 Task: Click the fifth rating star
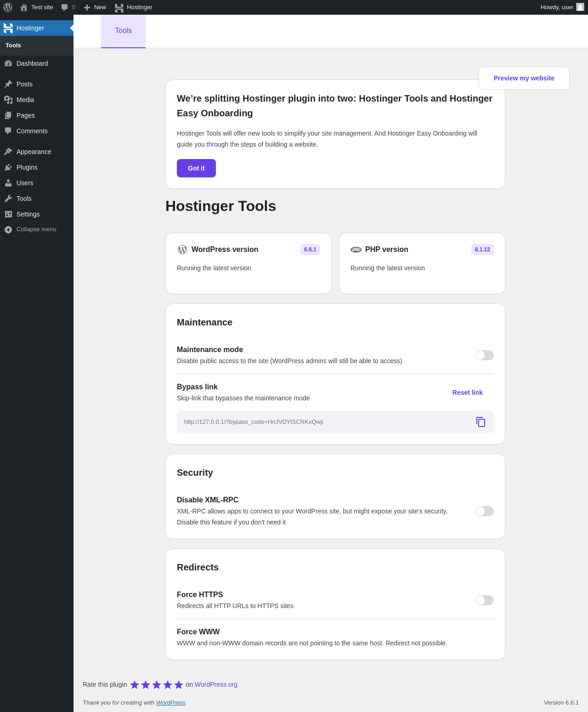click(179, 685)
